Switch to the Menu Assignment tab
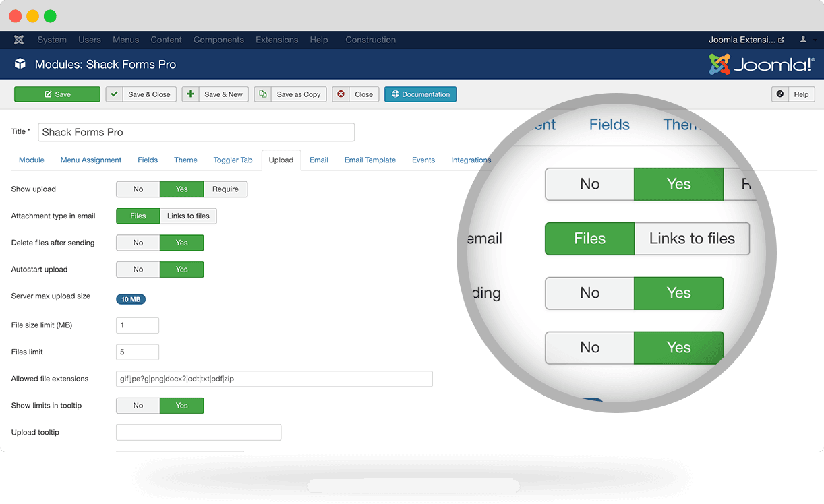 point(91,160)
